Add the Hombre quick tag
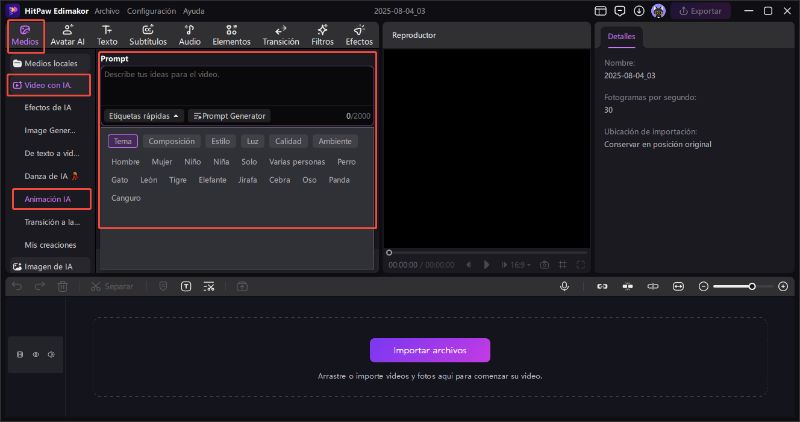The width and height of the screenshot is (800, 422). point(126,162)
